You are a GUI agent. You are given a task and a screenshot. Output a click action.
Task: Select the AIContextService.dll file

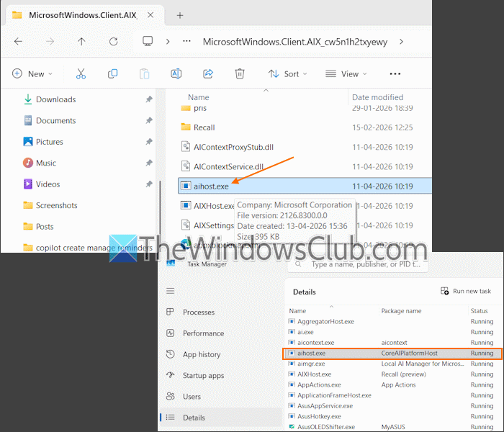[228, 167]
